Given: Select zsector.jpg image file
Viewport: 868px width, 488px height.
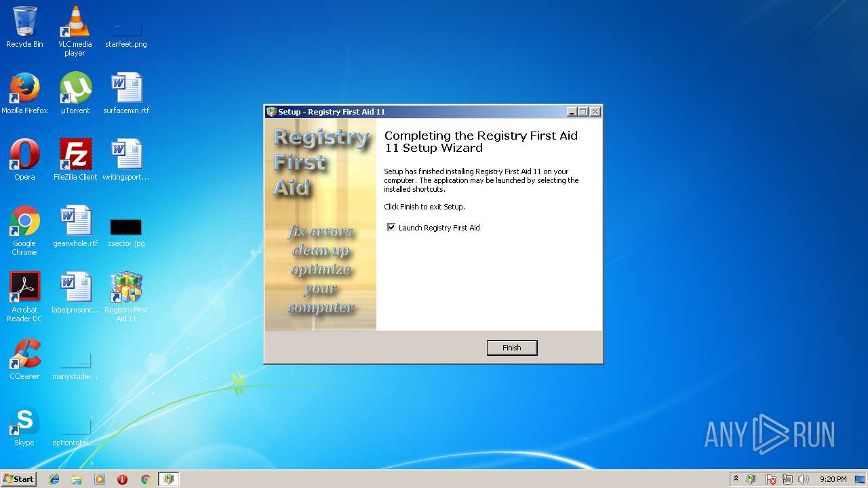Looking at the screenshot, I should tap(126, 231).
